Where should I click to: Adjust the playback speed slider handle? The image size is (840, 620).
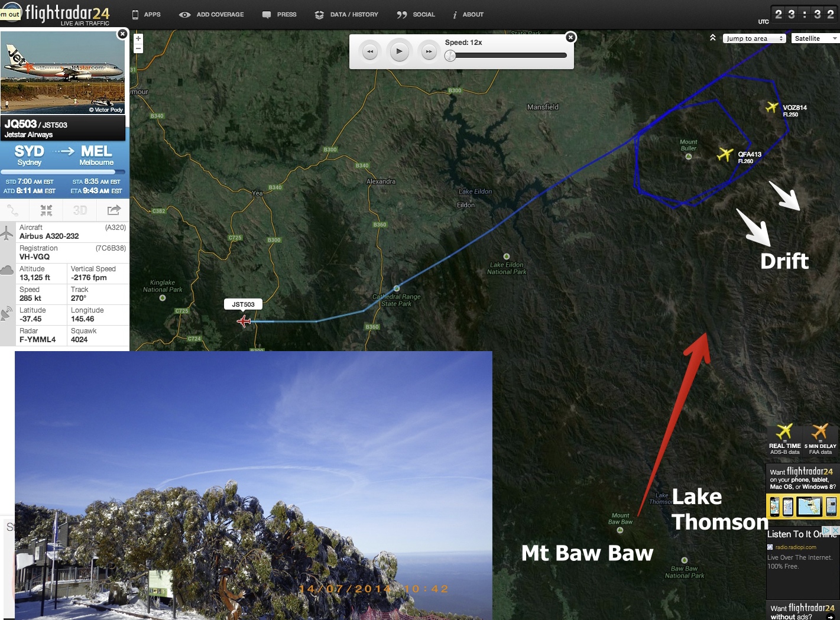(450, 56)
